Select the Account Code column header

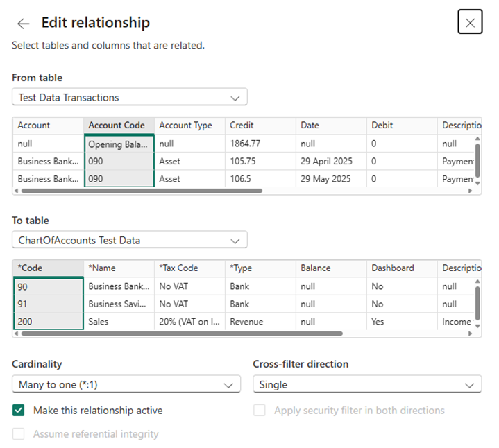pos(118,126)
